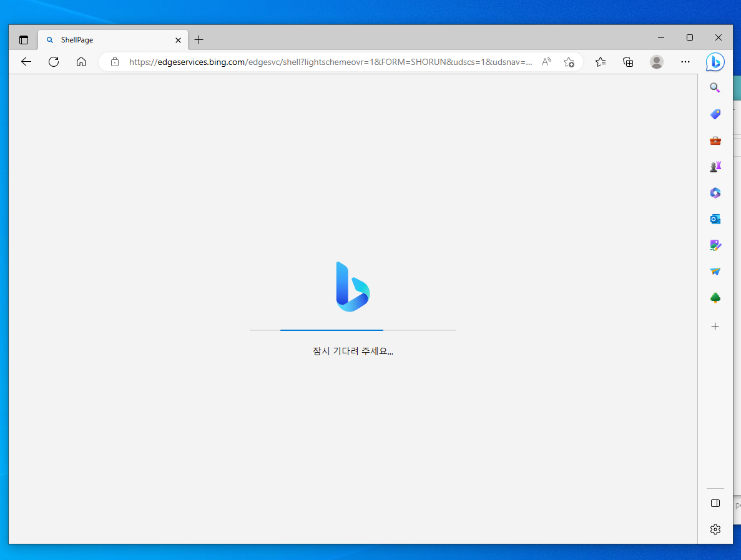Open Collections
741x560 pixels.
coord(628,62)
